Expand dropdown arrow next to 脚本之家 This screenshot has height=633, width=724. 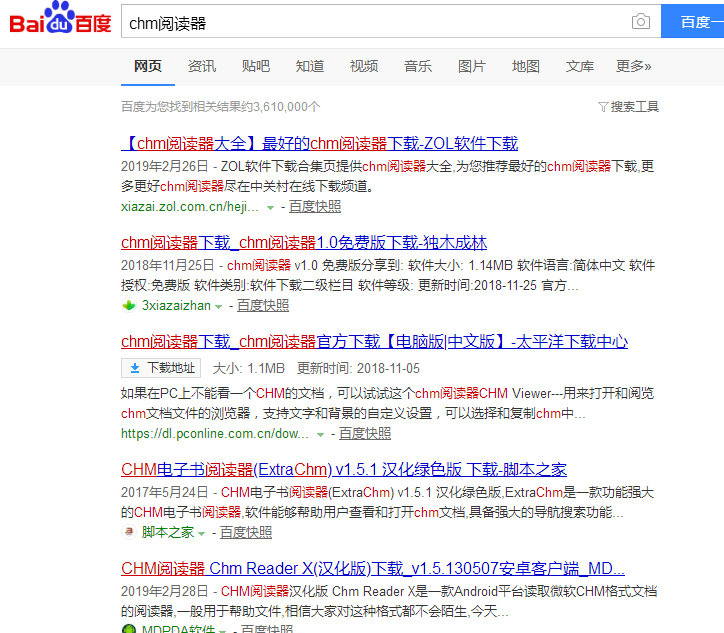click(x=201, y=533)
